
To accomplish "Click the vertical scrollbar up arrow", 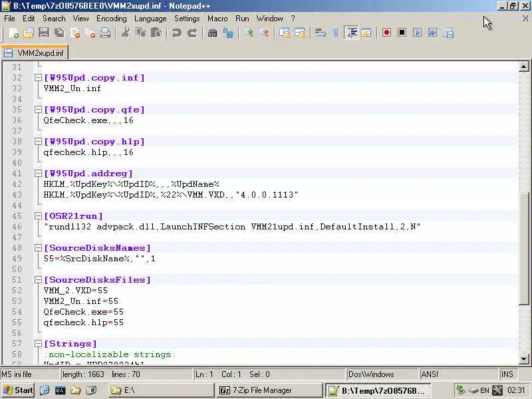I will pyautogui.click(x=523, y=66).
